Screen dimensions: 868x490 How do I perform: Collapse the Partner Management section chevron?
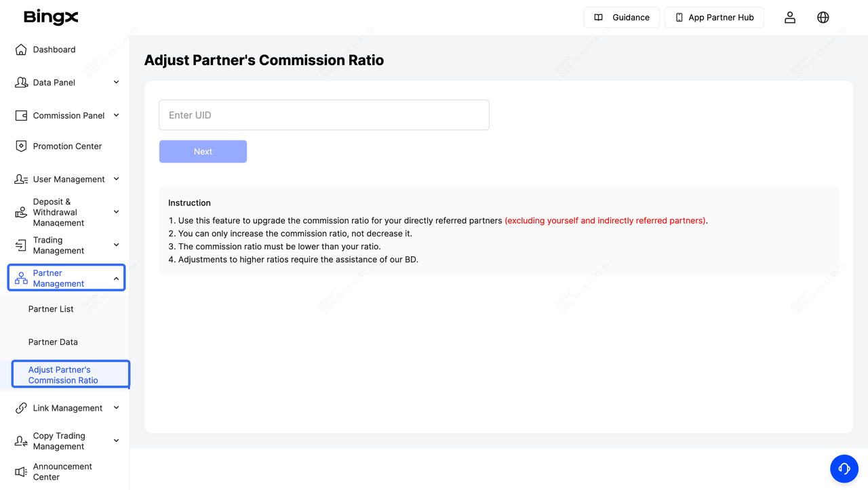click(x=116, y=279)
